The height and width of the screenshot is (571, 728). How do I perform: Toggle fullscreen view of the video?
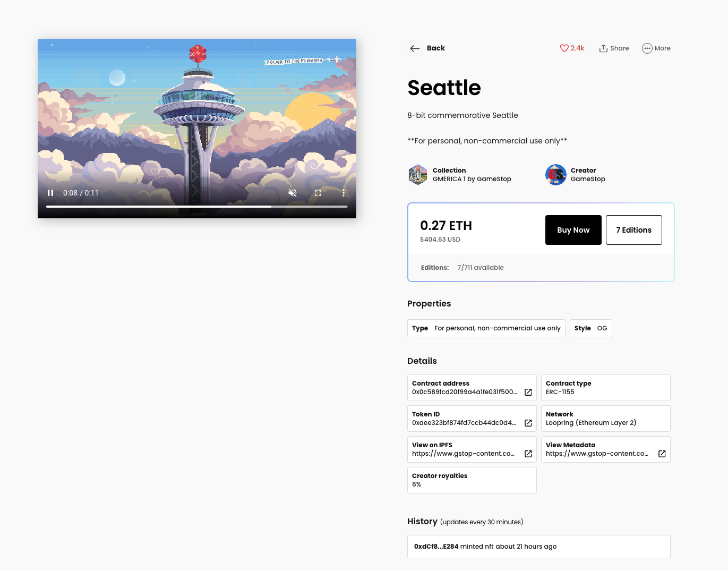point(318,193)
